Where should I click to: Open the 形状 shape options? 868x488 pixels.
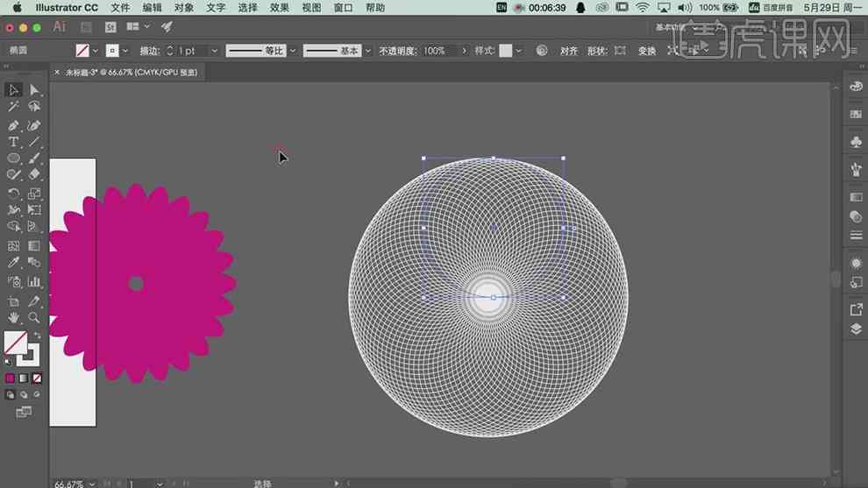[x=597, y=51]
